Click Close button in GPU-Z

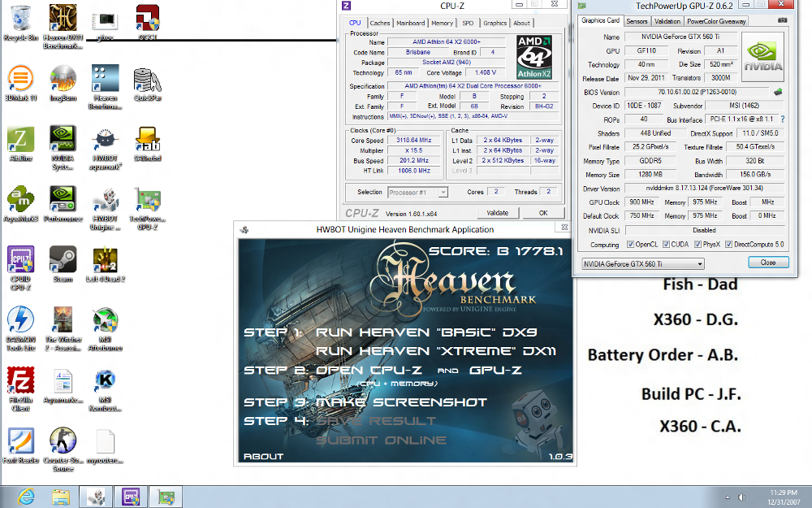768,263
